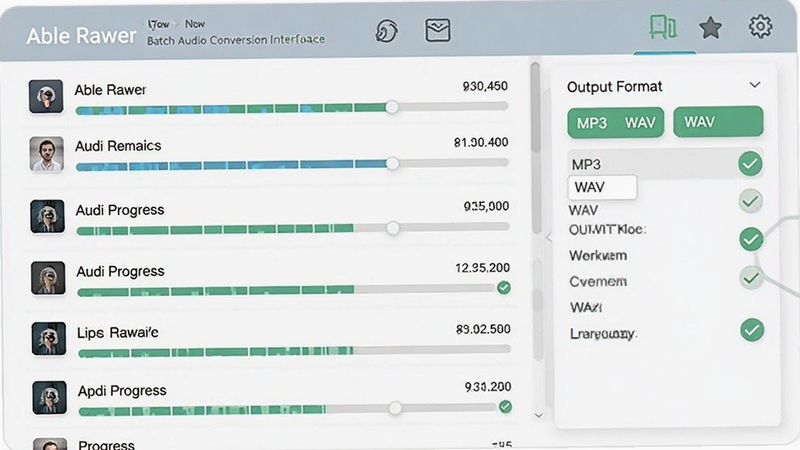Toggle the Lrargouuzy checkmark
This screenshot has width=800, height=450.
click(x=752, y=330)
